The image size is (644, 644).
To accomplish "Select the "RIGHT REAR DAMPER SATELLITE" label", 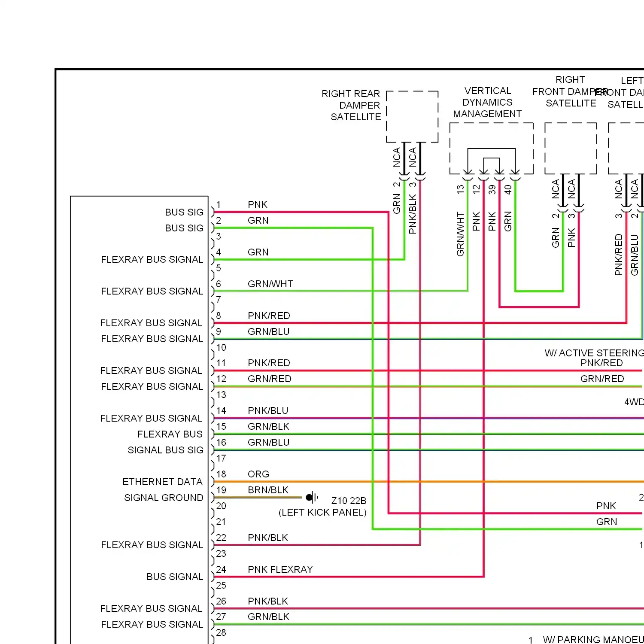I will tap(351, 105).
